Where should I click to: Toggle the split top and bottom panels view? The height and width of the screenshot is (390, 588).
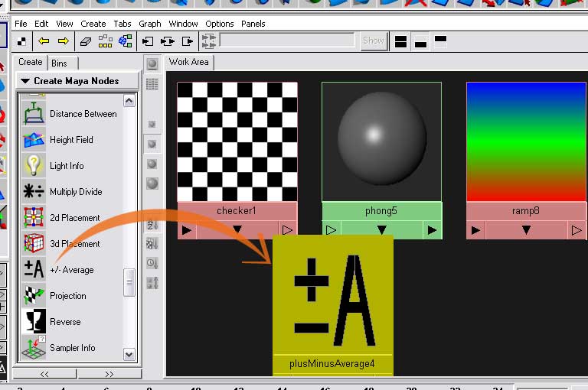[x=400, y=41]
